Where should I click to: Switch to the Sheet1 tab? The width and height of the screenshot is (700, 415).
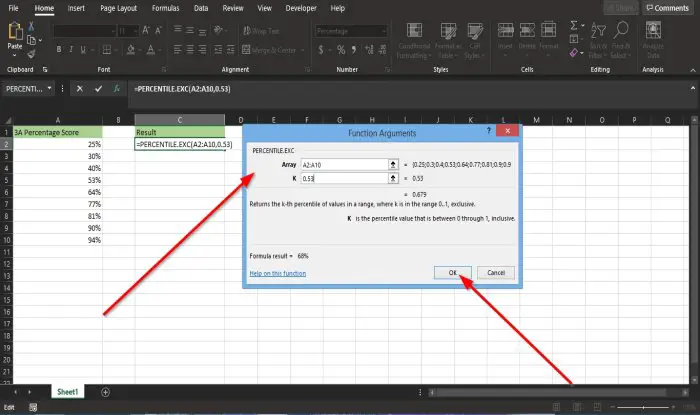(67, 392)
